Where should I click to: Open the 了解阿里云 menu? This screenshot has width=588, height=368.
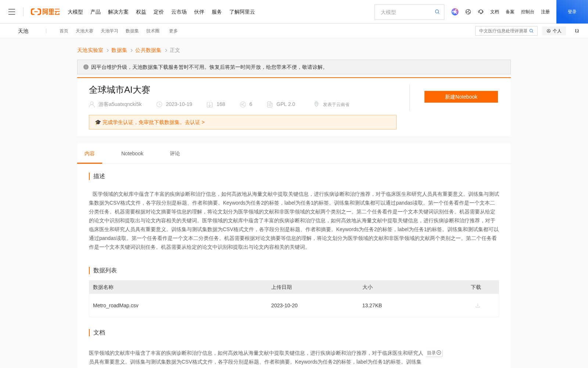click(242, 12)
